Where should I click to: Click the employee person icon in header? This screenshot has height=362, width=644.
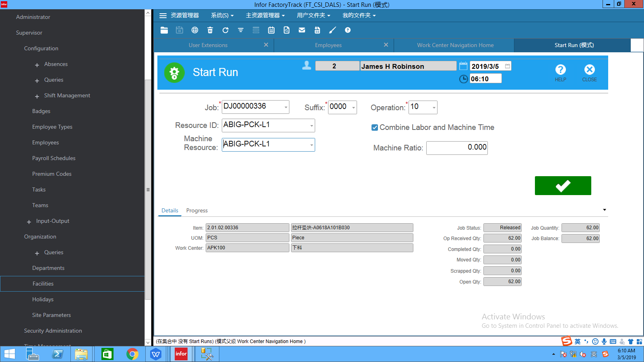click(307, 66)
